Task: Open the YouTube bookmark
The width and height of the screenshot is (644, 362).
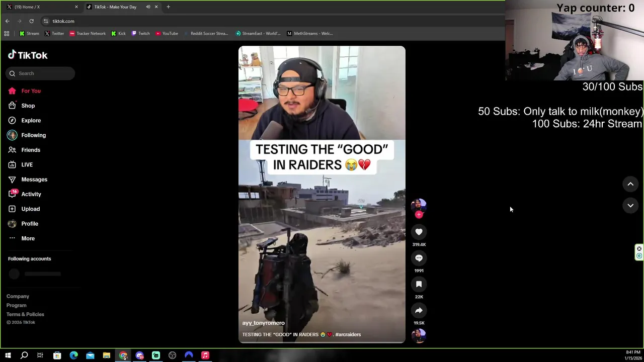Action: click(167, 34)
